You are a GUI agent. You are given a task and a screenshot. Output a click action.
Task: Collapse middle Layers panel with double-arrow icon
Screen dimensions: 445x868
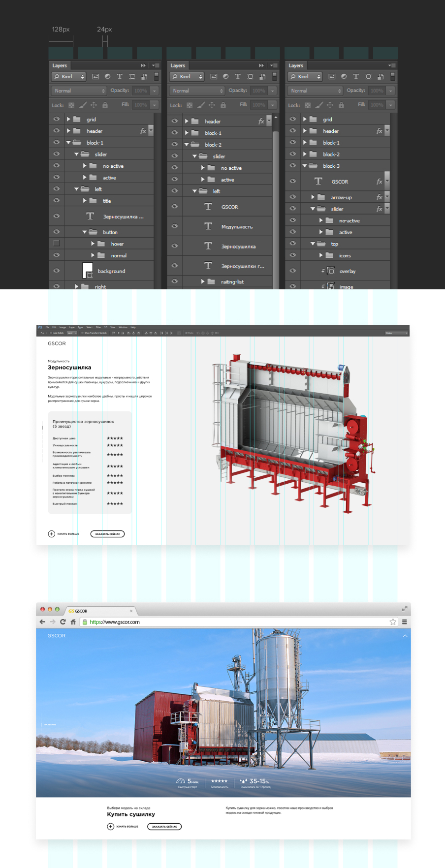261,65
